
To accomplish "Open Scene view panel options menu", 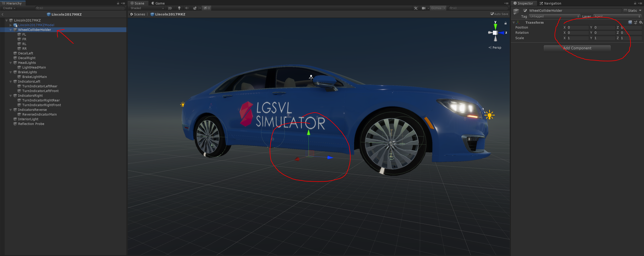I will click(x=506, y=3).
